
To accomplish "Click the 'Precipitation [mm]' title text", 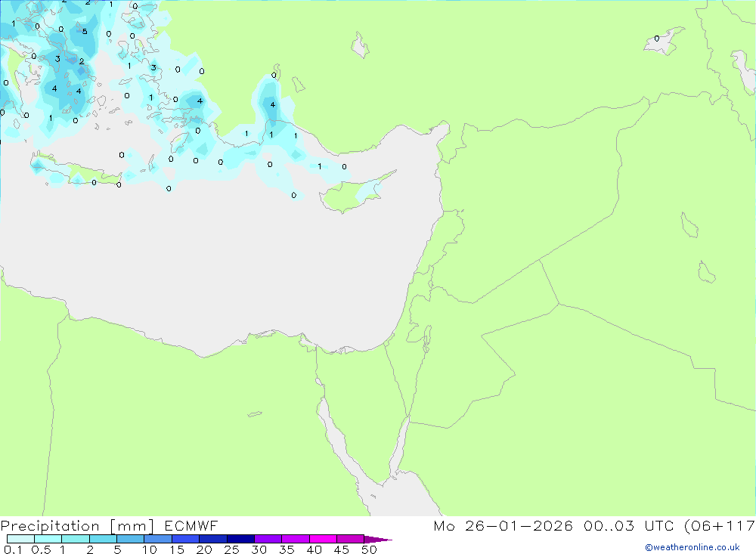I will (x=77, y=526).
